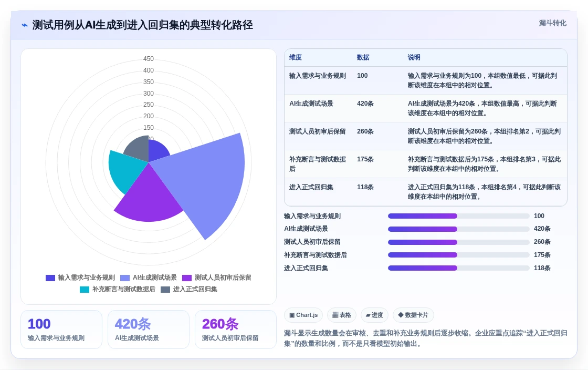The height and width of the screenshot is (370, 588).
Task: Toggle legend swatch for 测试人员初审后保留
Action: point(187,278)
